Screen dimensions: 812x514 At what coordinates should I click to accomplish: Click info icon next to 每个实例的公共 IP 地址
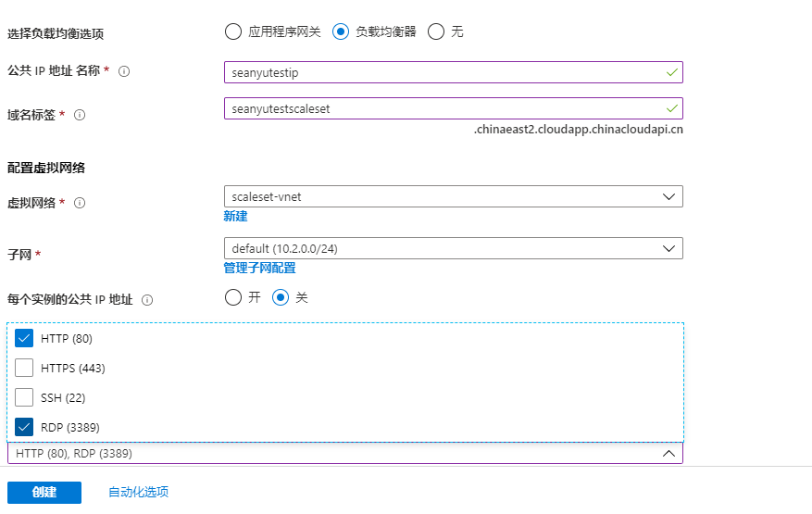coord(147,300)
